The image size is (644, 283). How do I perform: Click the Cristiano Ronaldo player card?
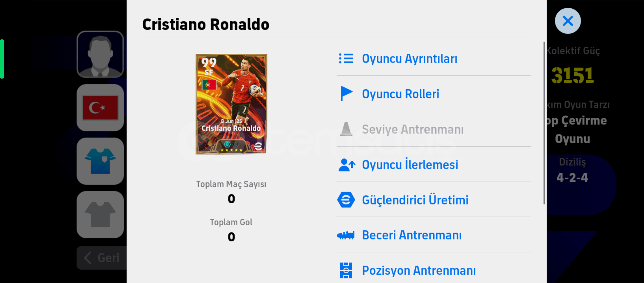click(231, 104)
